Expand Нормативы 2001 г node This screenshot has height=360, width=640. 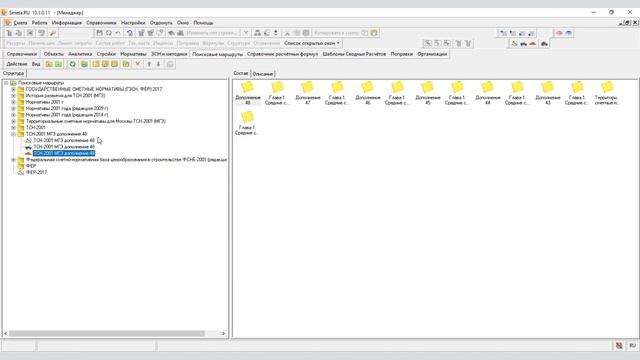point(13,102)
